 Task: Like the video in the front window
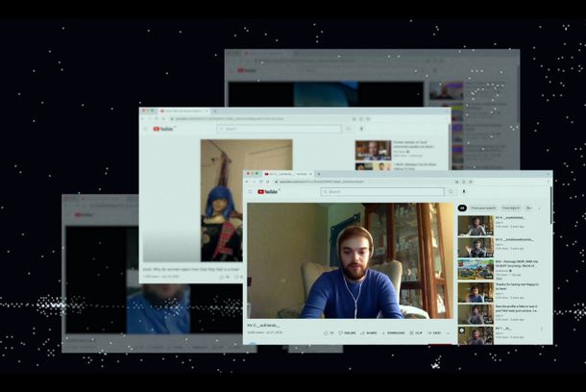pos(329,332)
